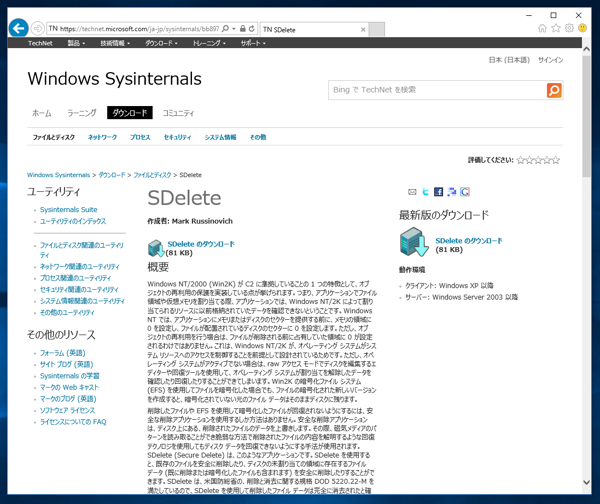Screen dimensions: 600x504
Task: Open the TechNet home link in top bar
Action: 40,43
